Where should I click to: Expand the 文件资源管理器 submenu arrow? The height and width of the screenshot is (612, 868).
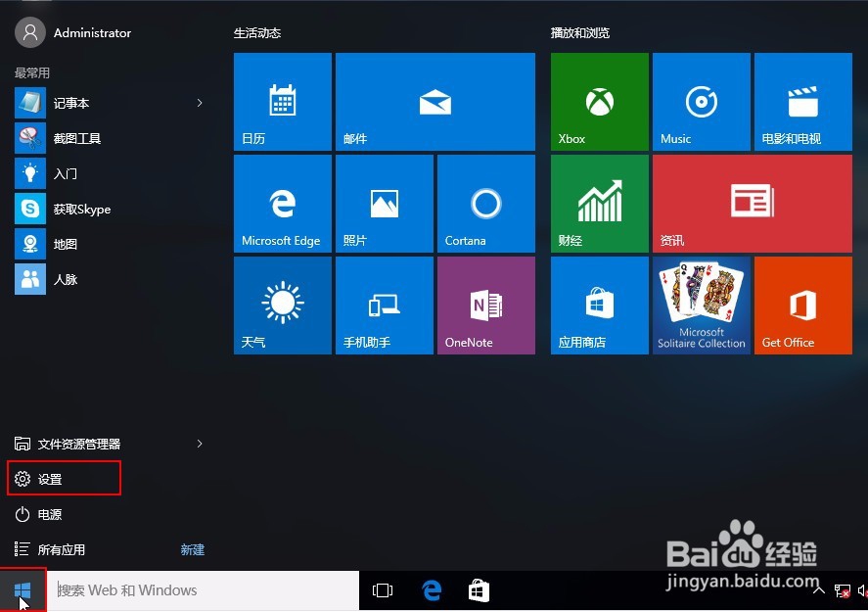pos(200,444)
